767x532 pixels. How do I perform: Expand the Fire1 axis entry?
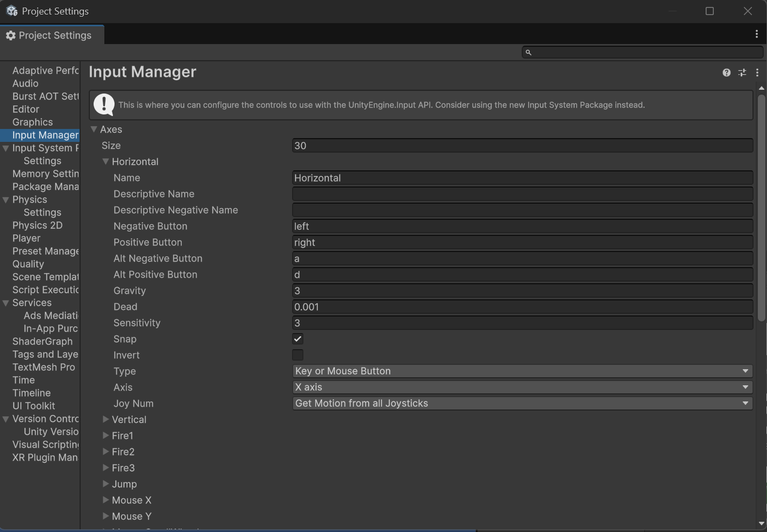coord(105,436)
